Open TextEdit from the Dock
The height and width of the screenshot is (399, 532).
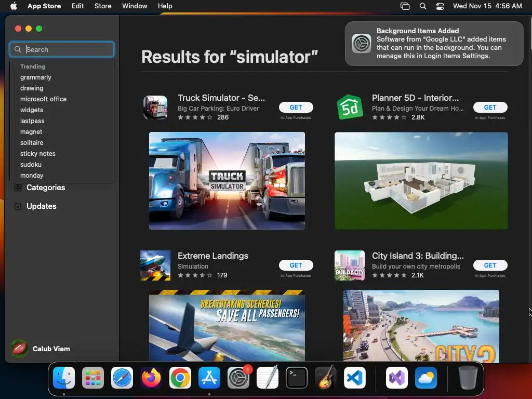point(268,378)
